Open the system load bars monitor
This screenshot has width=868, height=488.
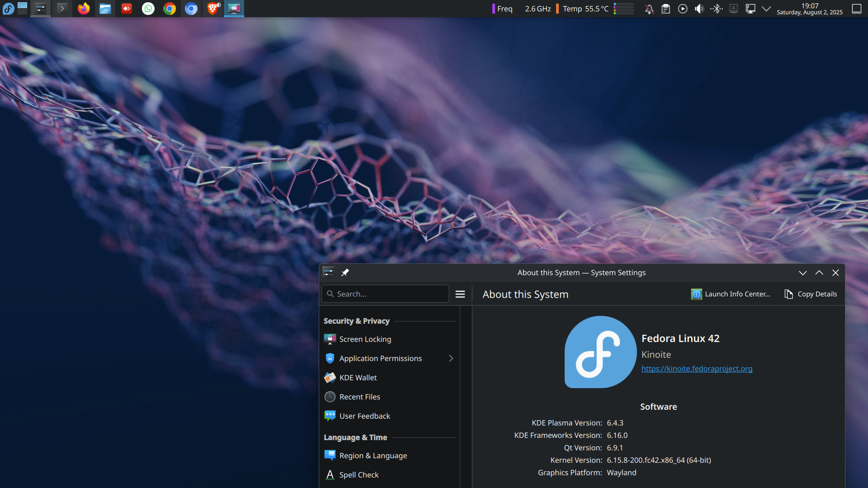[x=623, y=9]
